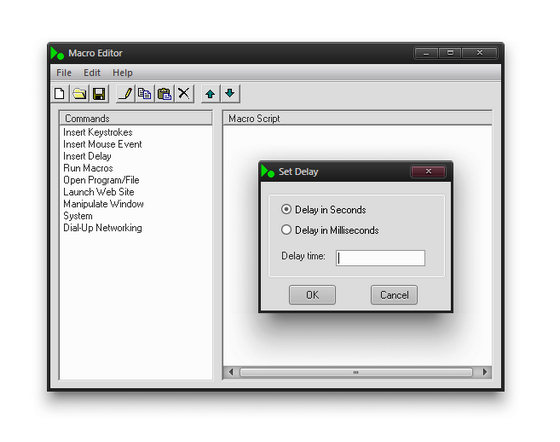Open the File menu
The height and width of the screenshot is (442, 560).
coord(64,73)
